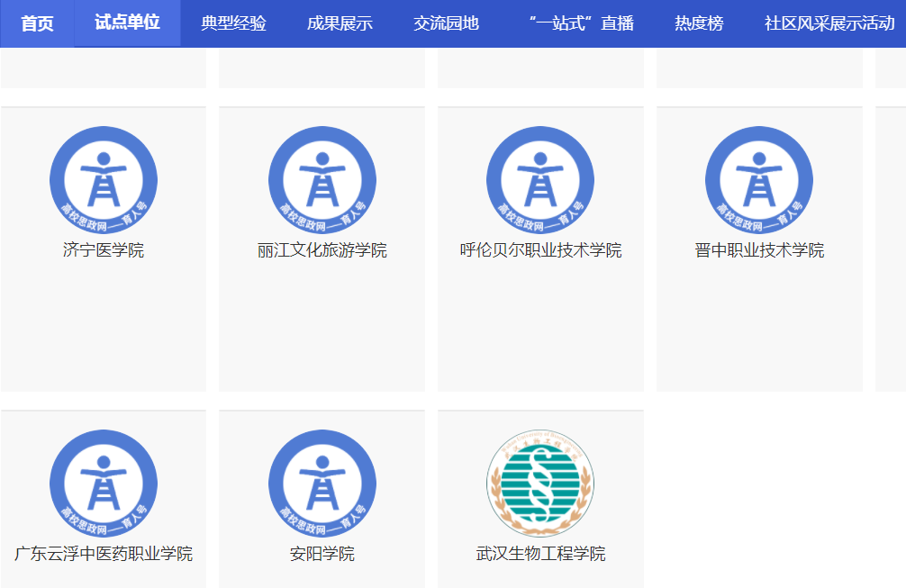Viewport: 906px width, 588px height.
Task: Open the 济宁医学院 name link
Action: tap(104, 250)
